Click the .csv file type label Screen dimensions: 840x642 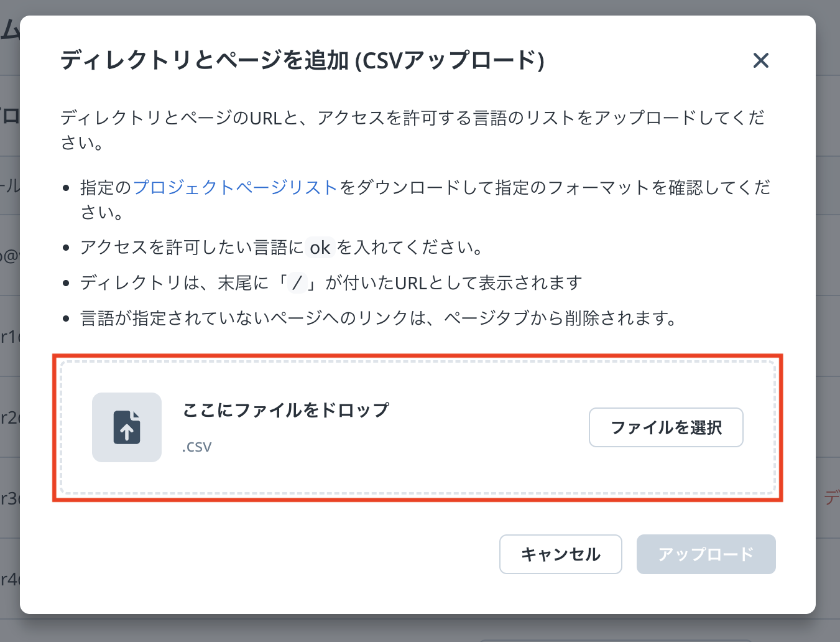(196, 447)
